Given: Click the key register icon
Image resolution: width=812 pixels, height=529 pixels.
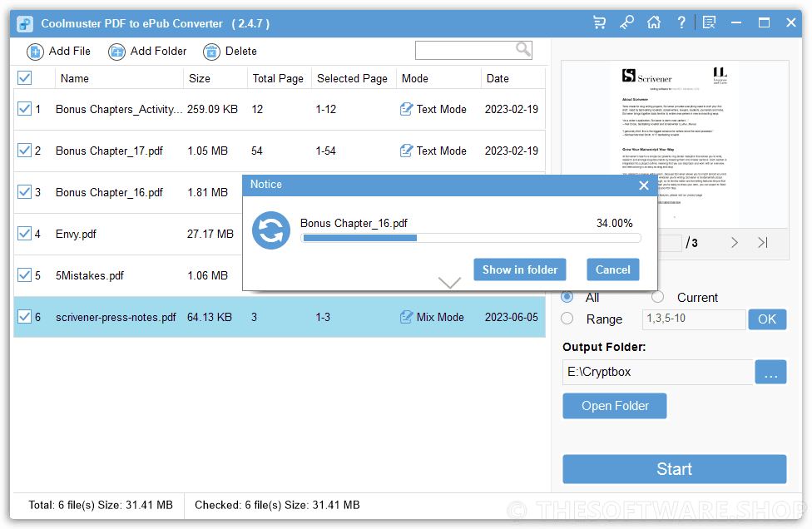Looking at the screenshot, I should [x=626, y=22].
